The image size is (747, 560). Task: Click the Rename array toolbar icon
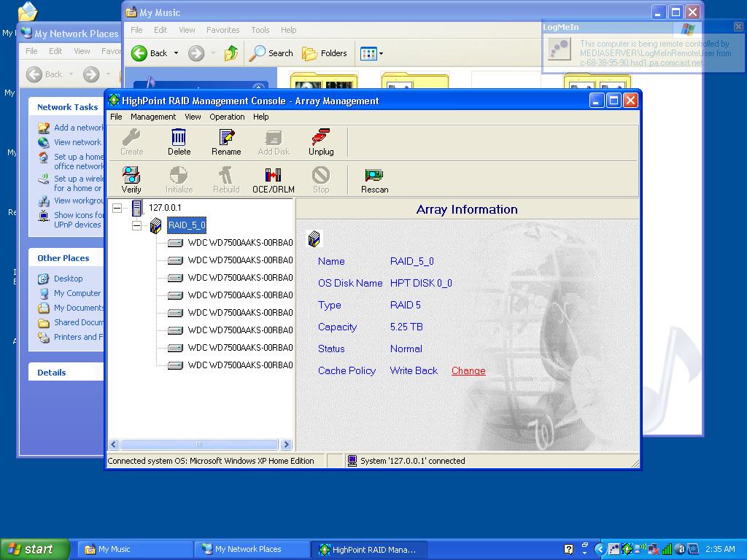pos(226,141)
